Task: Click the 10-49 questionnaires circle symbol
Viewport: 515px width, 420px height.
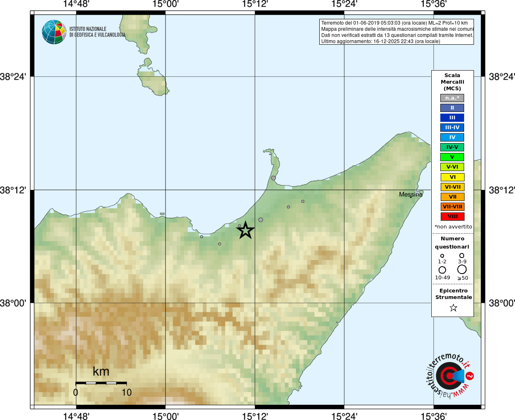Action: coord(442,270)
